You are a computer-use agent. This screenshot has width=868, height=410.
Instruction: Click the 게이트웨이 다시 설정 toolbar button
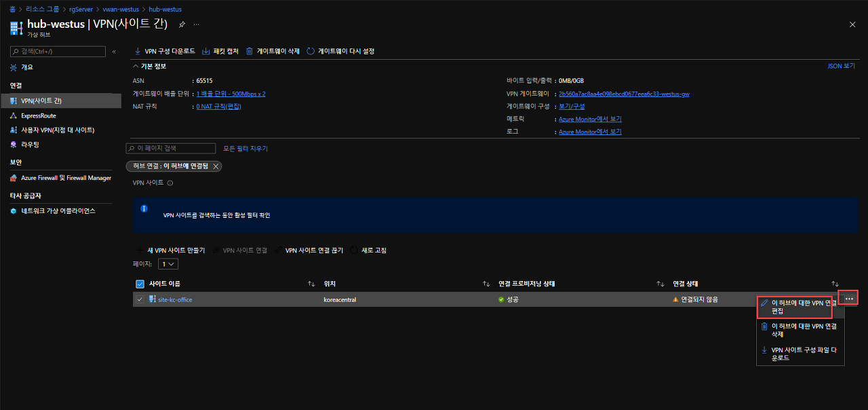coord(340,51)
